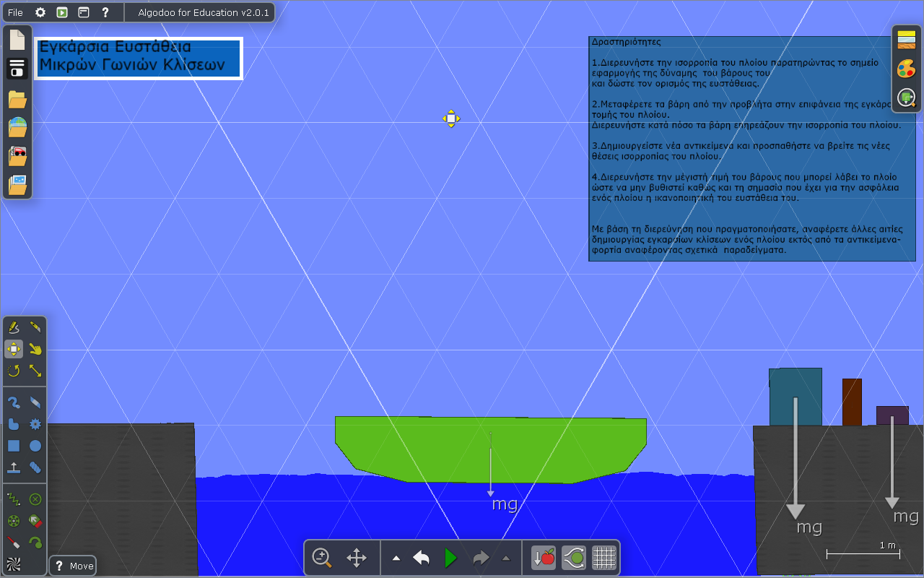924x578 pixels.
Task: Select the large blue box weight
Action: click(x=796, y=397)
